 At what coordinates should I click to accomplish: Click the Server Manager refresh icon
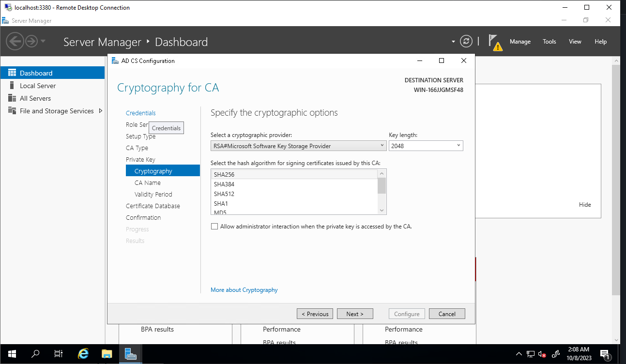(x=466, y=42)
